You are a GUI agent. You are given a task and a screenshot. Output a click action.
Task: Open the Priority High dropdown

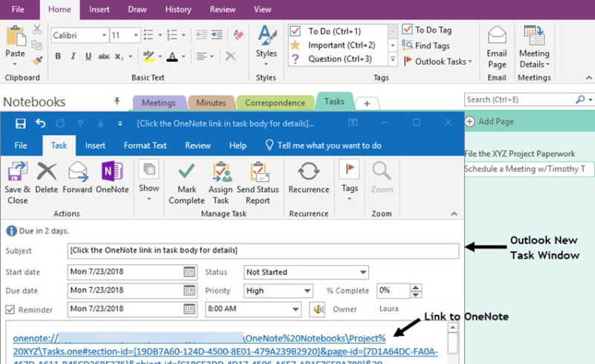(307, 290)
